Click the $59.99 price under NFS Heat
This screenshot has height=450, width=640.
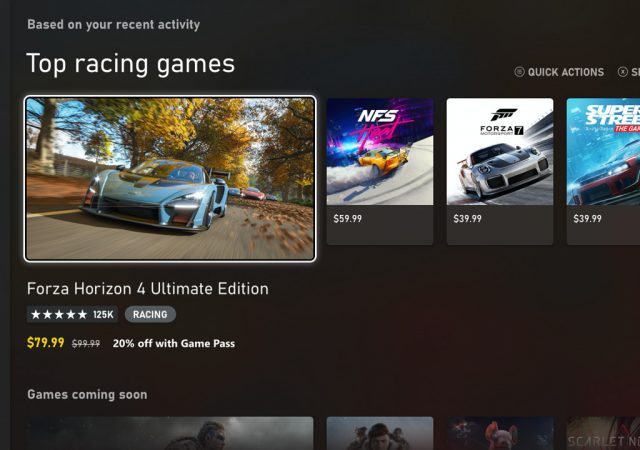coord(348,218)
